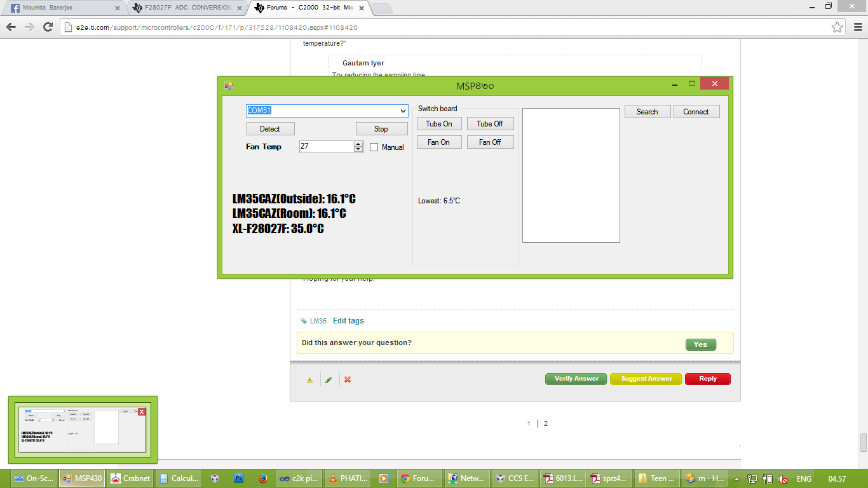Click the warning triangle icon under the post
The image size is (868, 488).
[x=310, y=379]
